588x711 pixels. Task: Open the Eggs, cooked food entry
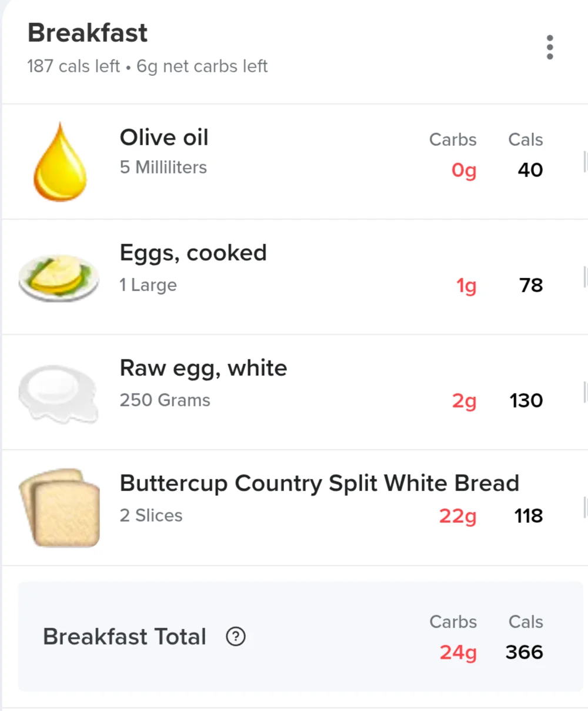[x=294, y=277]
